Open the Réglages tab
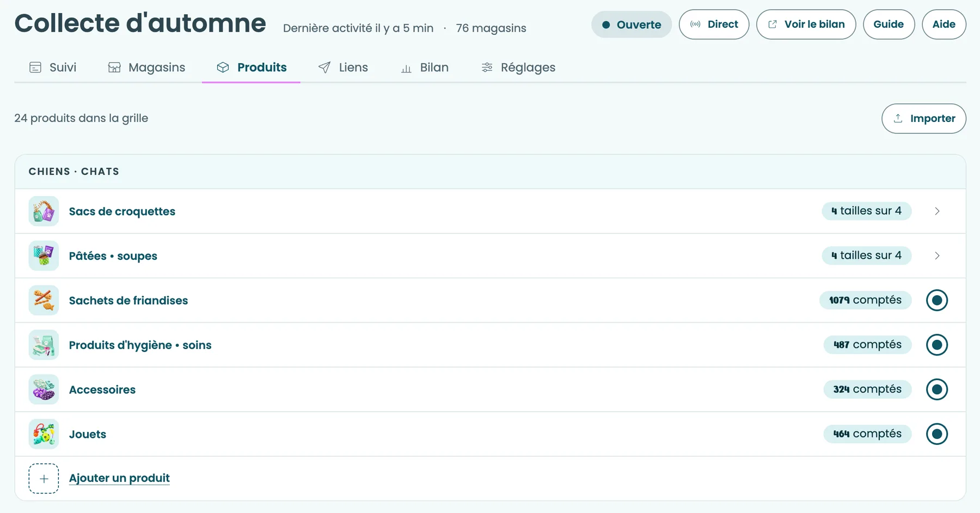Image resolution: width=980 pixels, height=513 pixels. coord(518,68)
